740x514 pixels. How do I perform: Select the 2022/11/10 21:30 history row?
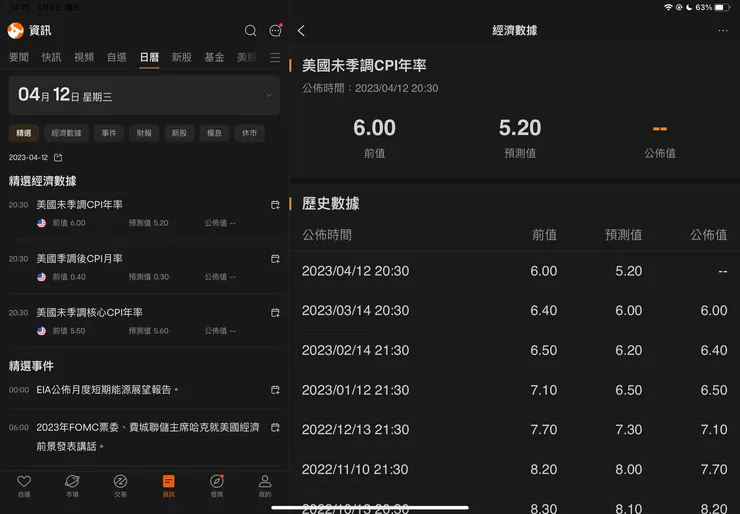coord(515,469)
